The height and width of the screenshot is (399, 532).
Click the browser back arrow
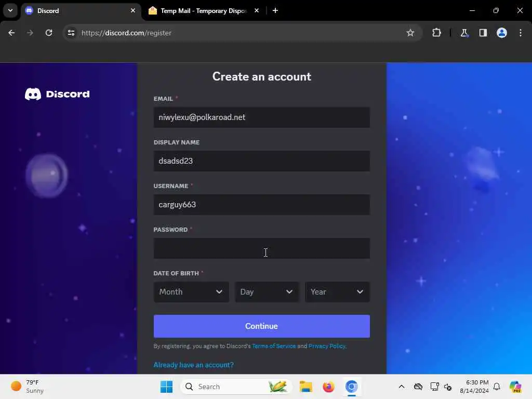[11, 33]
